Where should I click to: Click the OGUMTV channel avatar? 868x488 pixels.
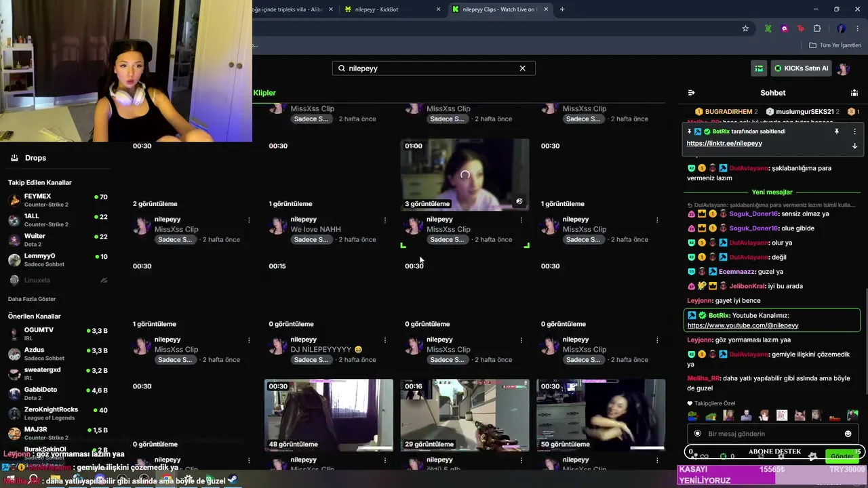pyautogui.click(x=14, y=333)
